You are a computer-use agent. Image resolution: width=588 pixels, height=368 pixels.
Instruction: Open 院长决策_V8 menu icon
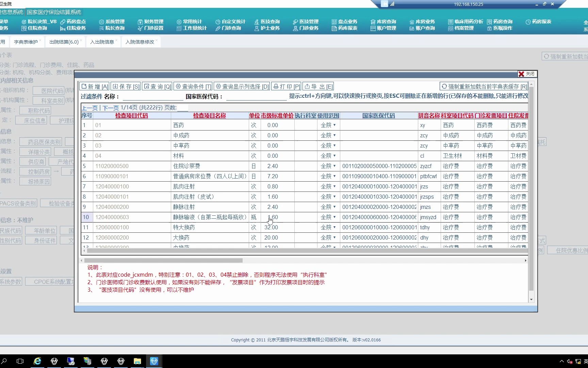[24, 22]
